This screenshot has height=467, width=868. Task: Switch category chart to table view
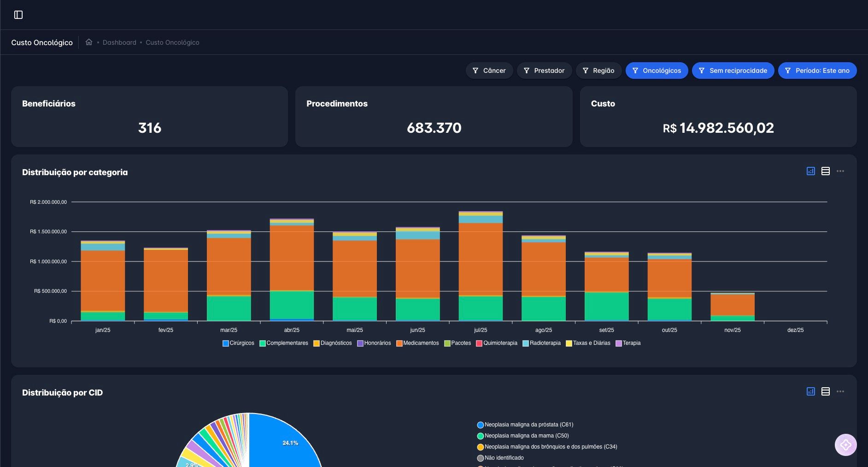coord(826,171)
